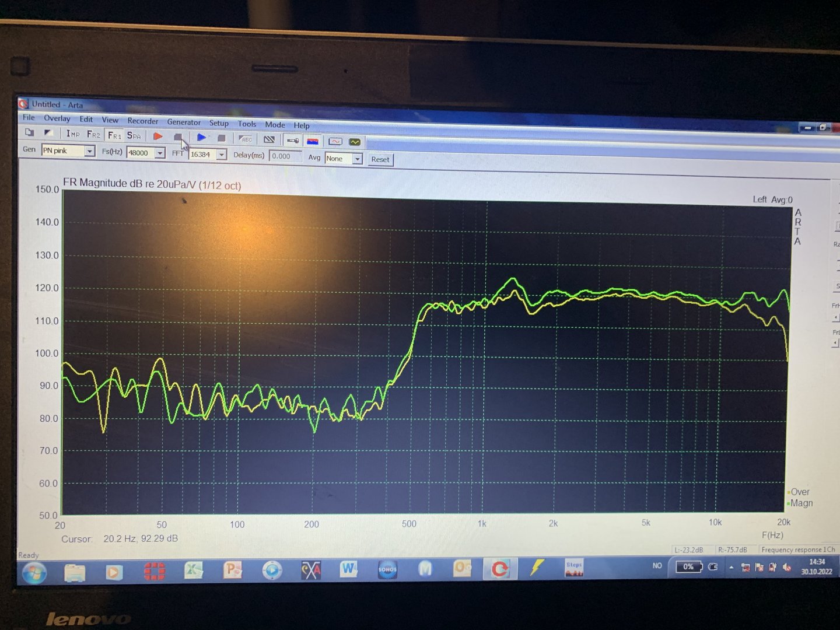Click the green oscilloscope toolbar icon
Image resolution: width=840 pixels, height=630 pixels.
click(355, 142)
